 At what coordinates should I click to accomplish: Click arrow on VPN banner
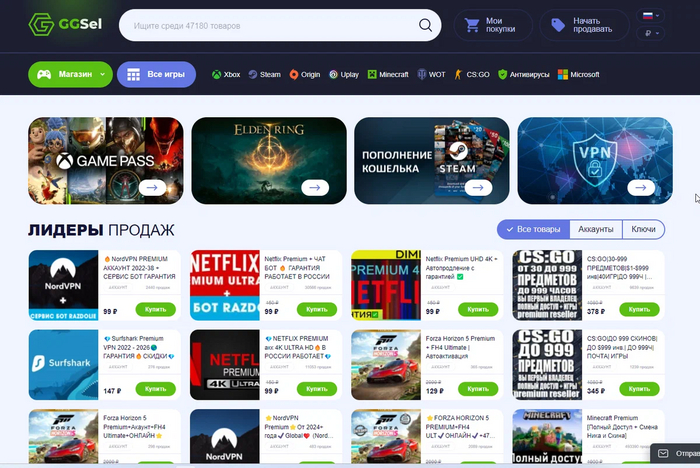point(641,188)
